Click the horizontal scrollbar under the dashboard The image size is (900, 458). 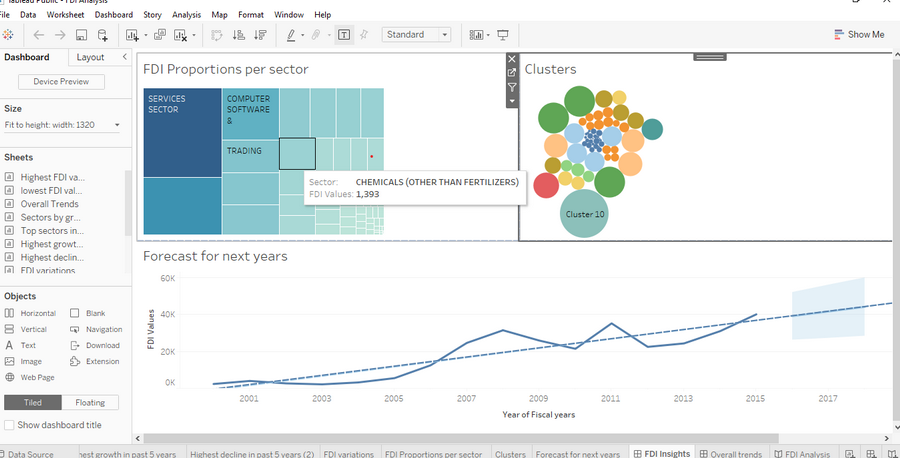pyautogui.click(x=459, y=438)
